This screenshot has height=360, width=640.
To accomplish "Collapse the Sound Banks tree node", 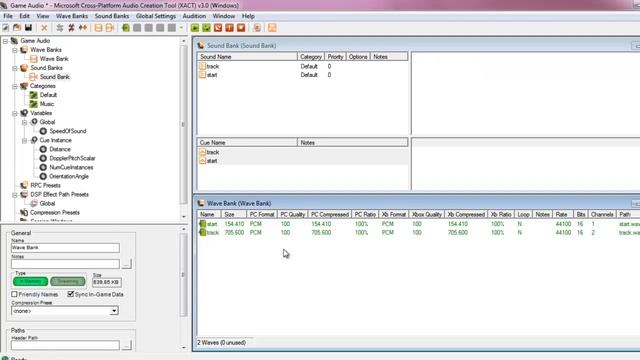I will [x=15, y=68].
